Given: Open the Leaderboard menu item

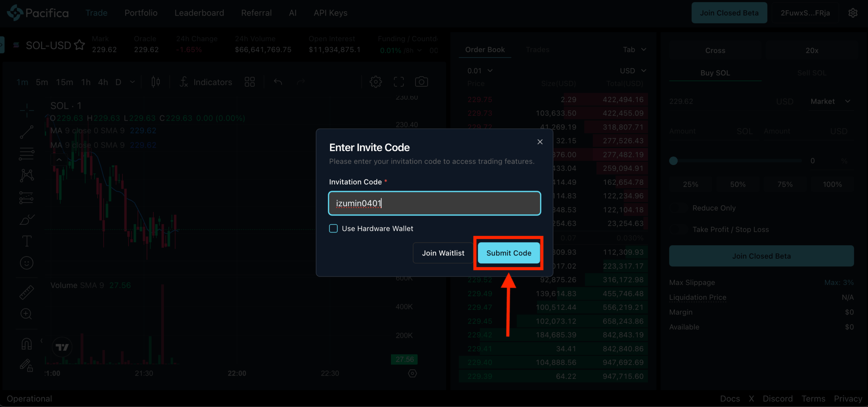Looking at the screenshot, I should pos(199,13).
